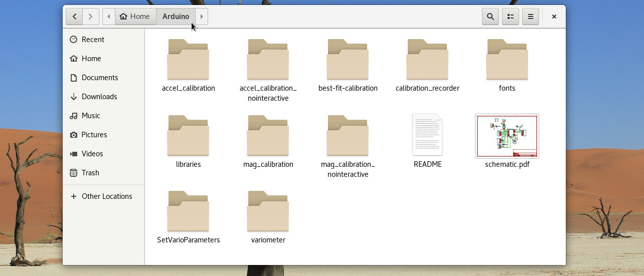Viewport: 644px width, 276px height.
Task: Click the search magnifier button
Action: click(x=490, y=17)
